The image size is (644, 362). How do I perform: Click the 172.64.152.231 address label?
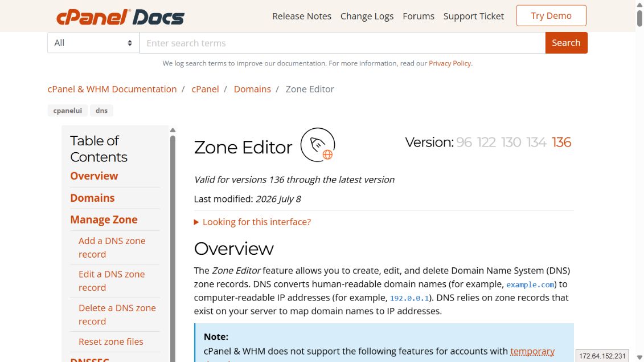coord(602,356)
